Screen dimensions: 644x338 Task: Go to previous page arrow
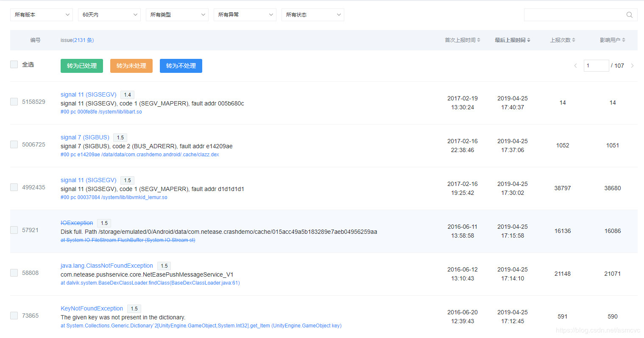575,66
